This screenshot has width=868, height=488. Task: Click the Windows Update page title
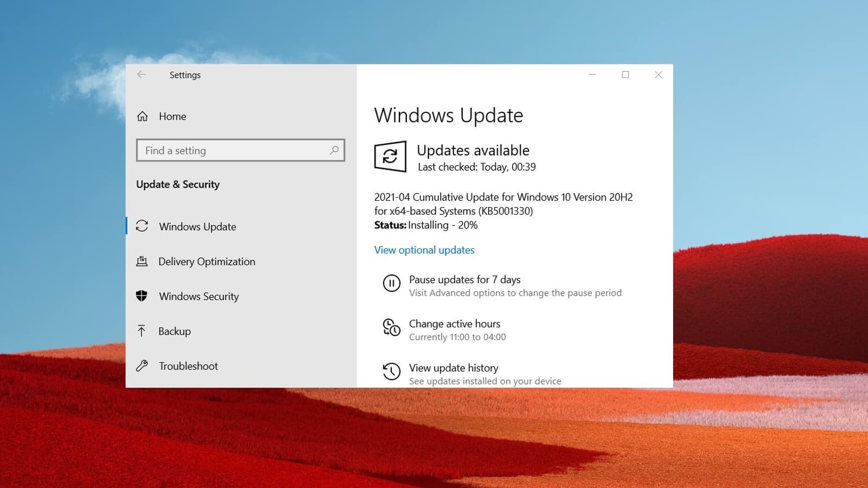pos(449,115)
